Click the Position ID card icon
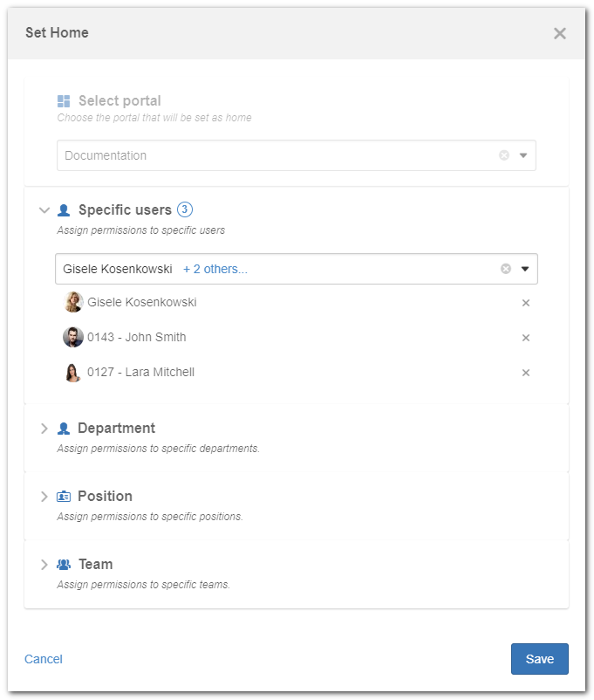The image size is (594, 700). click(64, 496)
